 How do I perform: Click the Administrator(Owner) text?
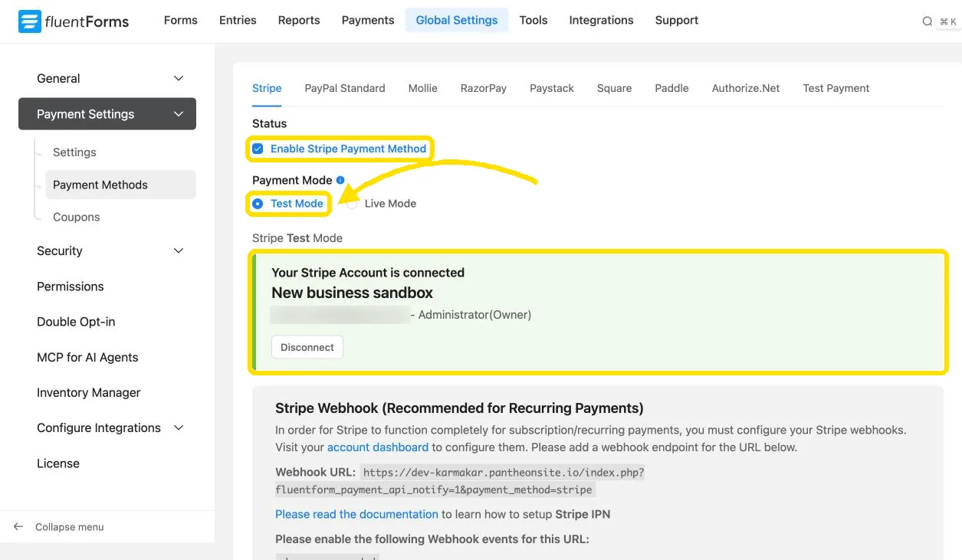click(x=474, y=315)
